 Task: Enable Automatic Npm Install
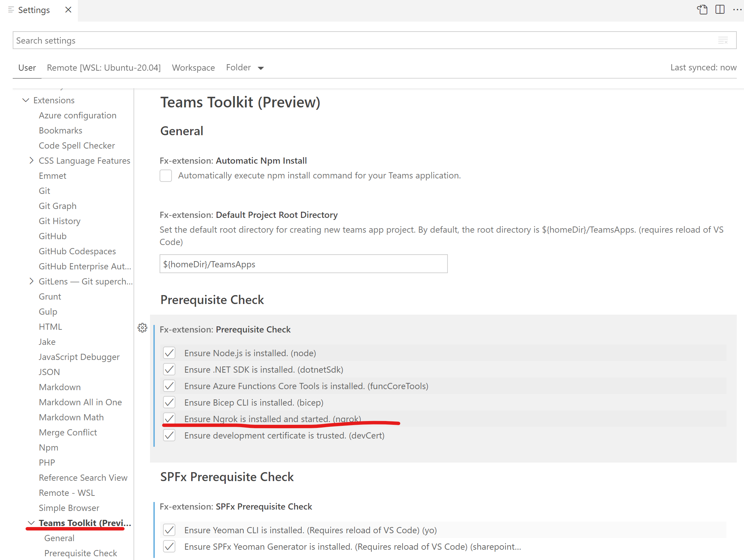point(166,175)
